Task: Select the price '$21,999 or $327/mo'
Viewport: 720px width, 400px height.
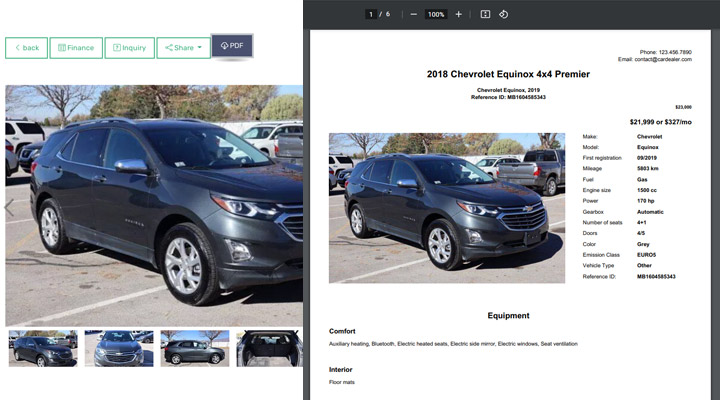Action: point(660,122)
